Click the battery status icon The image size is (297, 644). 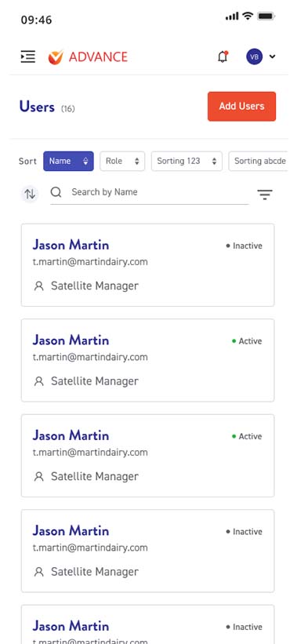point(266,16)
